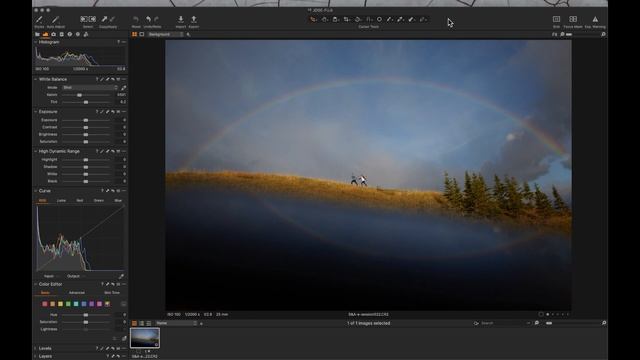Reset Curve panel adjustments arrow

(x=113, y=191)
